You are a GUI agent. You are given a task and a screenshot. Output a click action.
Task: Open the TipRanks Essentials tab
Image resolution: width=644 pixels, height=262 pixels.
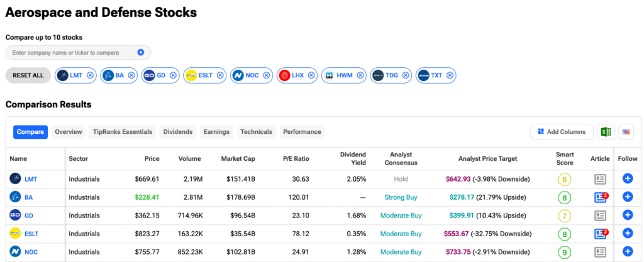123,132
